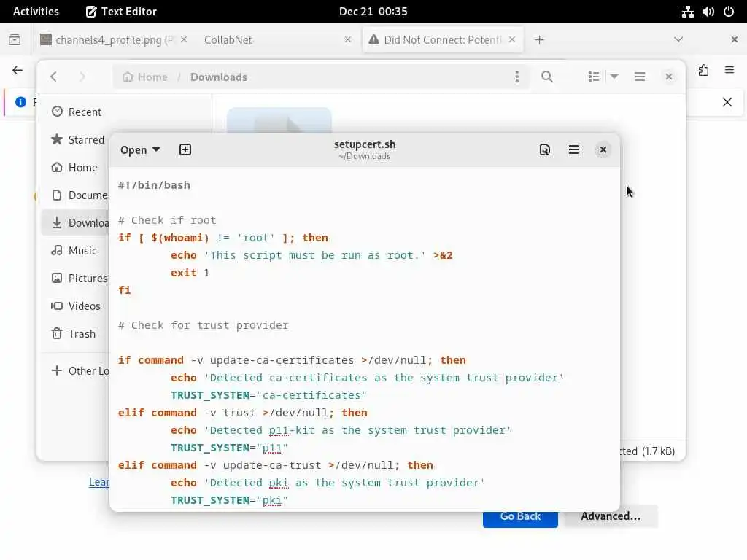This screenshot has width=747, height=560.
Task: Toggle Files list view icon
Action: click(594, 77)
